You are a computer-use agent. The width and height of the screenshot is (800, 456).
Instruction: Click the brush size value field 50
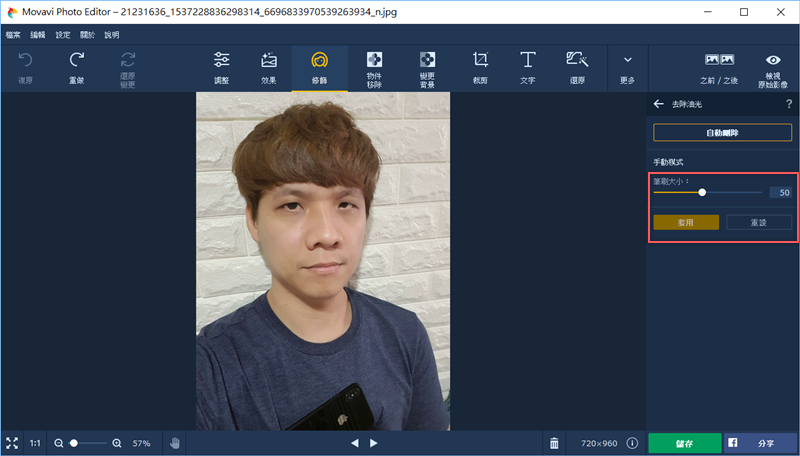point(781,192)
